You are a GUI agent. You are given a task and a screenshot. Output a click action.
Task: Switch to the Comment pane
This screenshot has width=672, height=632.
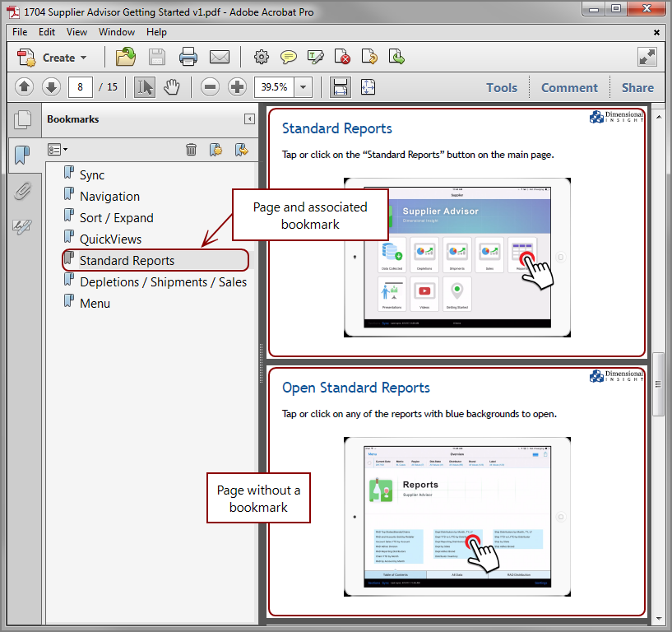[569, 87]
